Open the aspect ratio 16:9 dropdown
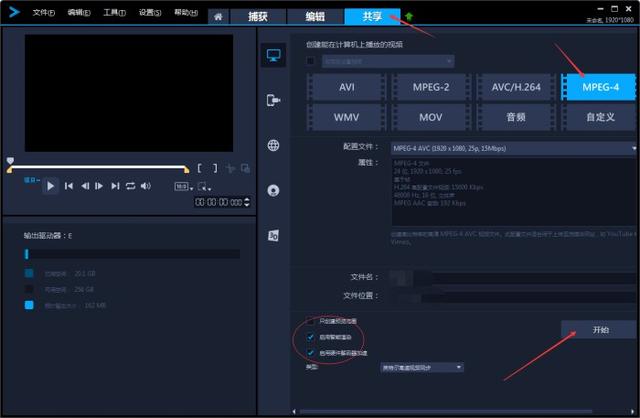Viewport: 640px width, 418px height. click(x=184, y=187)
